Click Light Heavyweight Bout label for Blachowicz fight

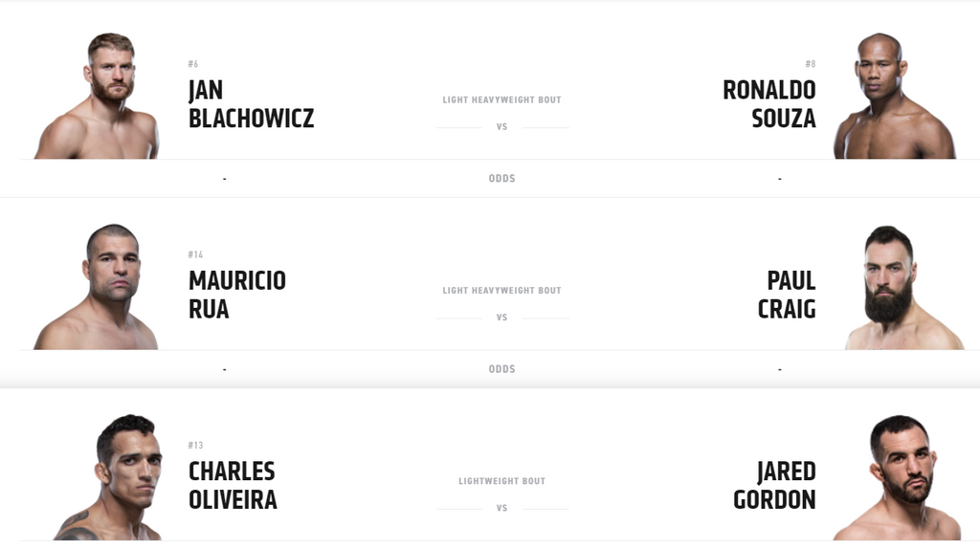point(501,99)
